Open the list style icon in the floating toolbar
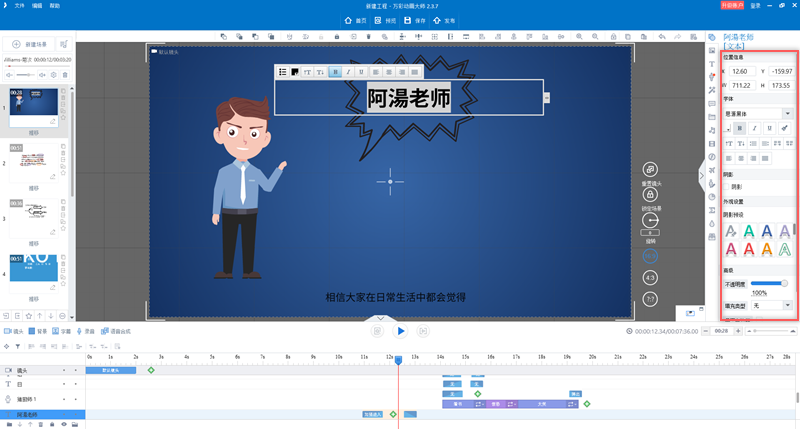Viewport: 800px width, 429px height. pos(282,72)
